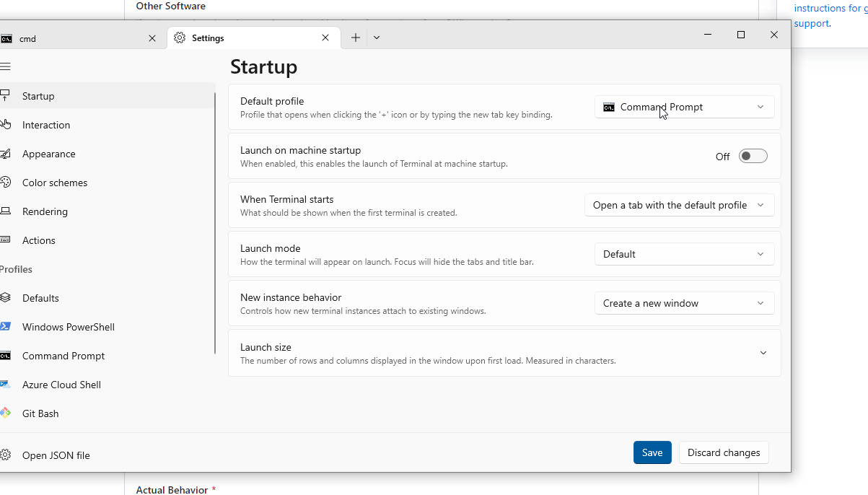Click Actual Behavior heading in background page

point(172,490)
